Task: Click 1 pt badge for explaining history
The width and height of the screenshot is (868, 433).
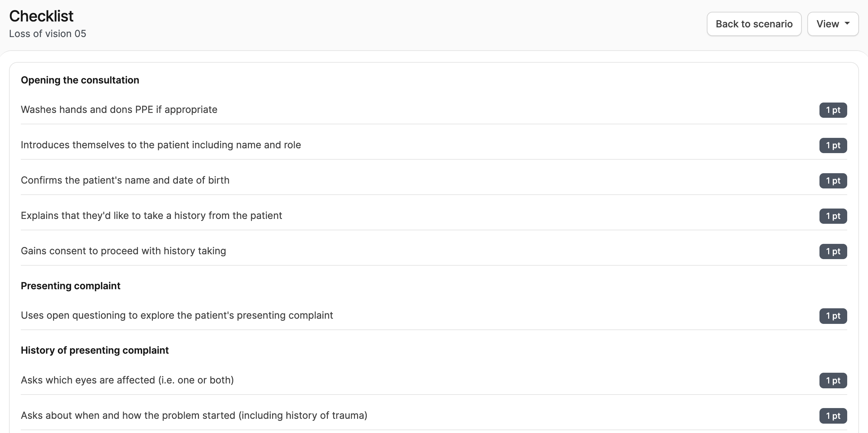Action: pyautogui.click(x=833, y=216)
